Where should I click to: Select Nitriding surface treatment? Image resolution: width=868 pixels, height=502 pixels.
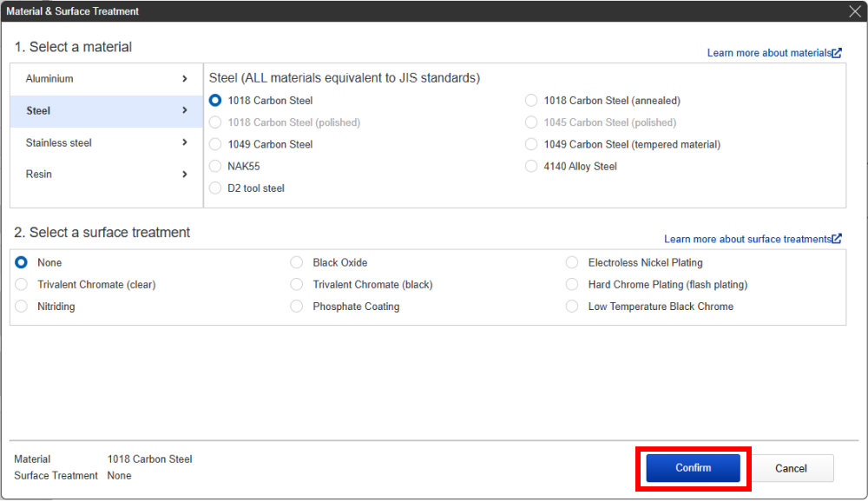[x=22, y=307]
